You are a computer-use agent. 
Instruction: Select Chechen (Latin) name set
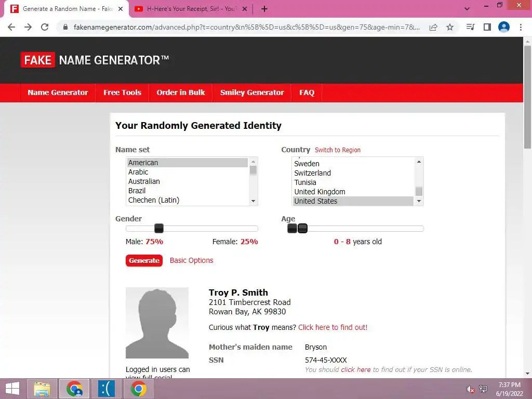[187, 200]
